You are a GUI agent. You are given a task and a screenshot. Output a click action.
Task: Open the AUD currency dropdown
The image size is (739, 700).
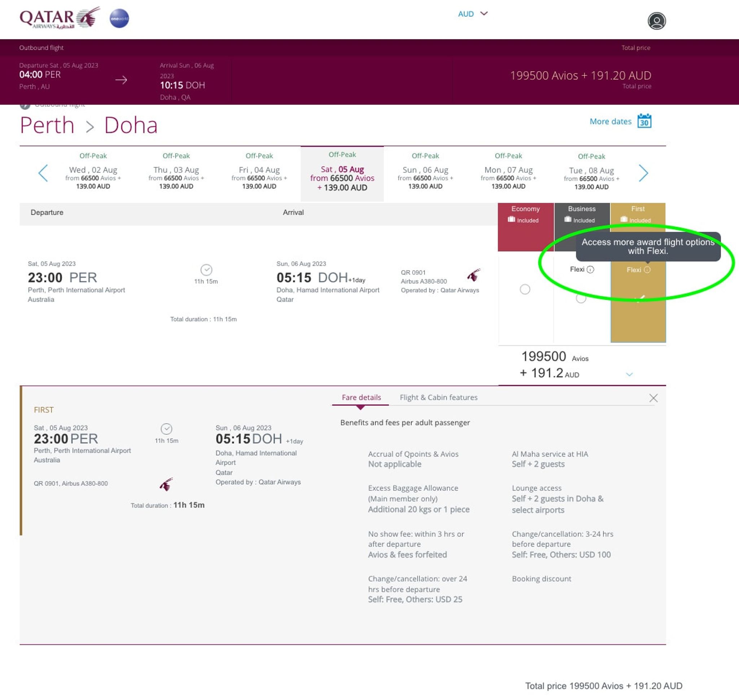click(x=473, y=14)
